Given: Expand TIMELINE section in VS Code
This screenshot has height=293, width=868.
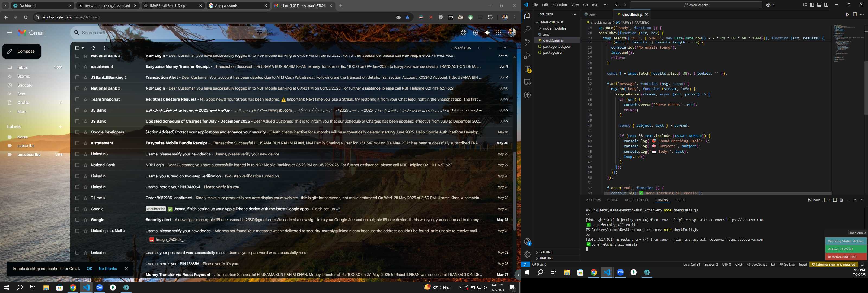Looking at the screenshot, I should click(x=546, y=258).
